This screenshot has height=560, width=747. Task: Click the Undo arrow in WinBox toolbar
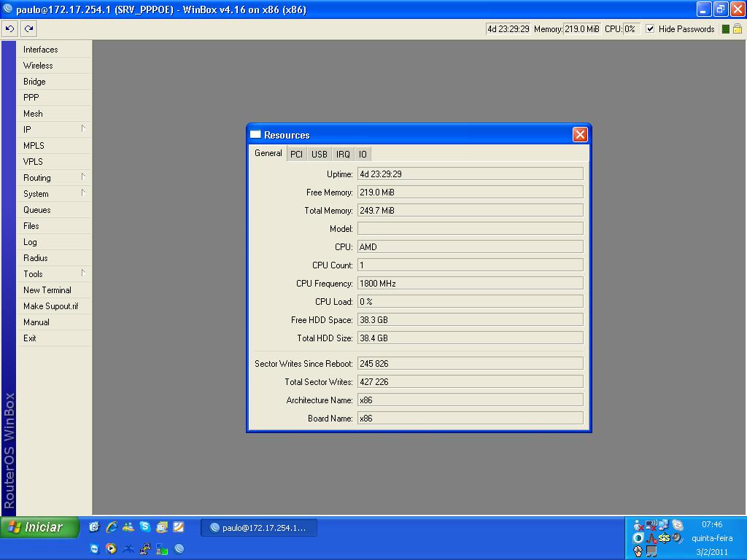[x=9, y=28]
